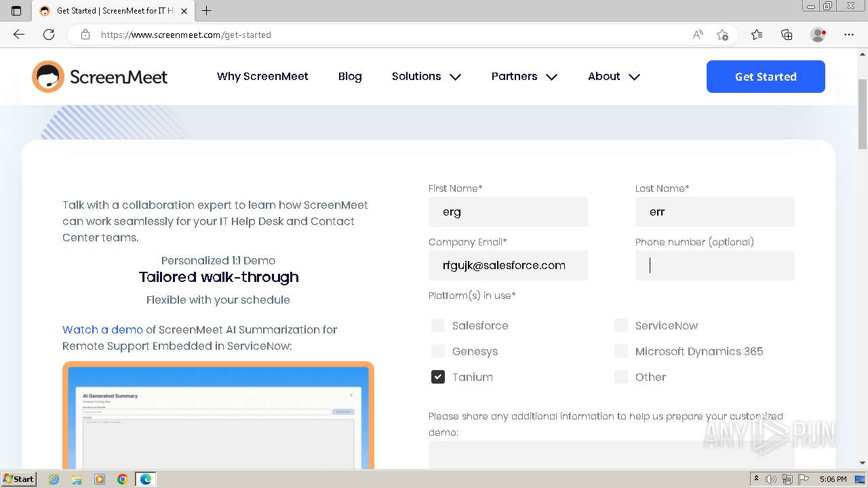Image resolution: width=868 pixels, height=488 pixels.
Task: Click the blue Get Started button
Action: pyautogui.click(x=766, y=77)
